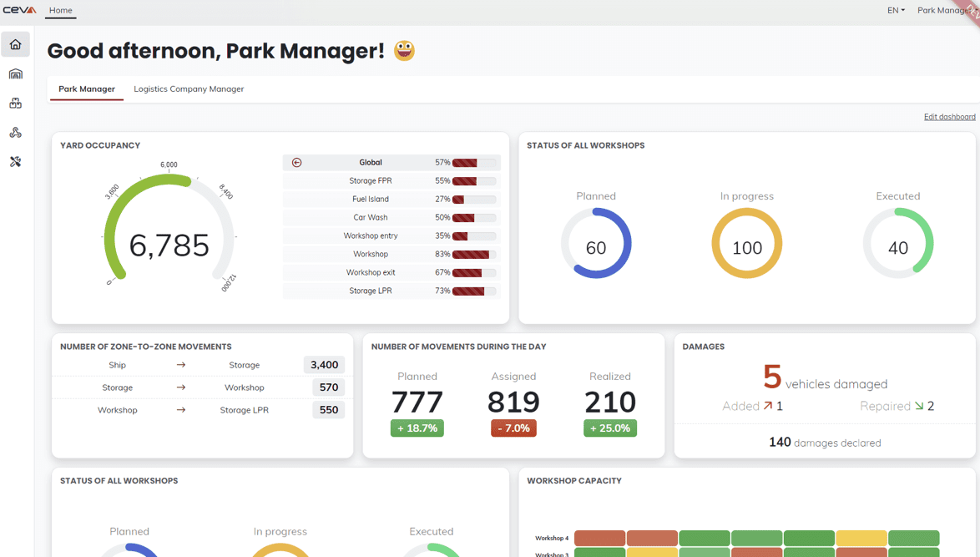Open the warehouse sidebar icon
Image resolution: width=980 pixels, height=557 pixels.
click(x=16, y=73)
